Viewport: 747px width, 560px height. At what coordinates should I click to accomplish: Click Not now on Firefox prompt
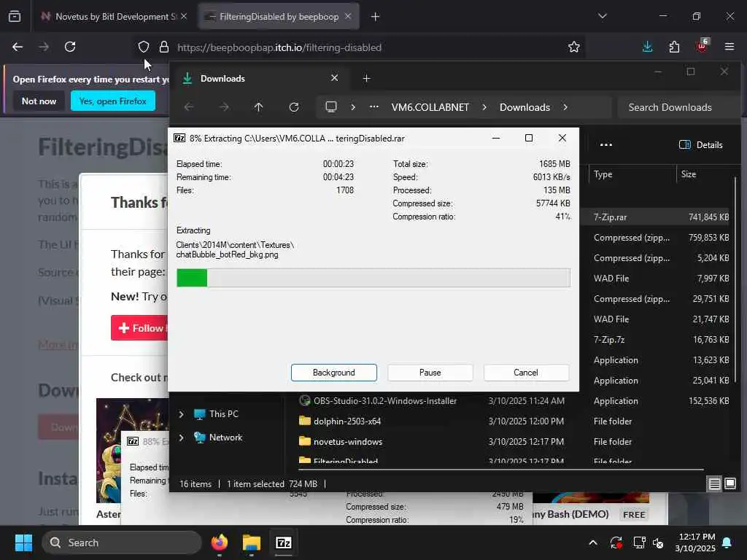39,101
